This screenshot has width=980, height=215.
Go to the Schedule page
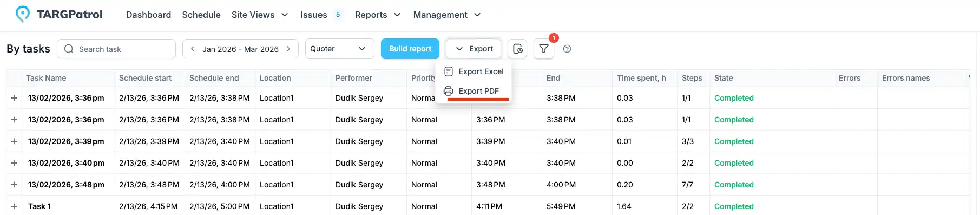coord(201,15)
